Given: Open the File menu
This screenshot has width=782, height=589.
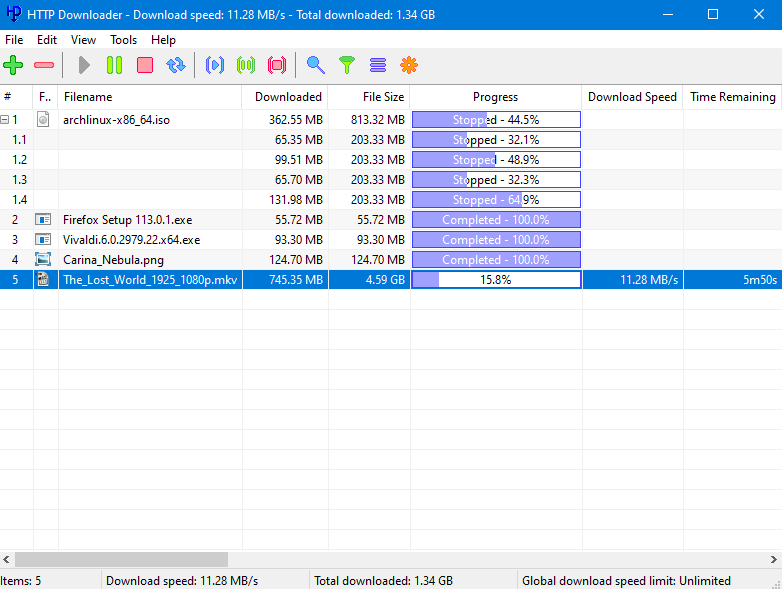Looking at the screenshot, I should click(x=14, y=40).
